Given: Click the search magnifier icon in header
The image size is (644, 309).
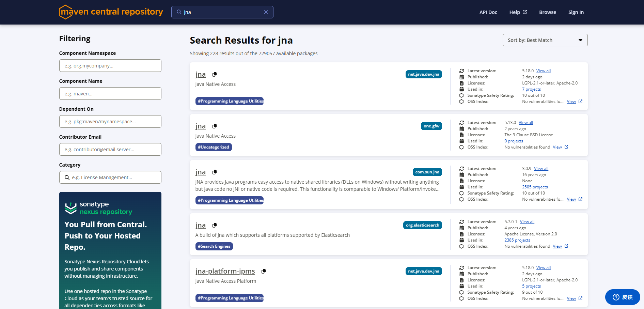Looking at the screenshot, I should tap(179, 12).
